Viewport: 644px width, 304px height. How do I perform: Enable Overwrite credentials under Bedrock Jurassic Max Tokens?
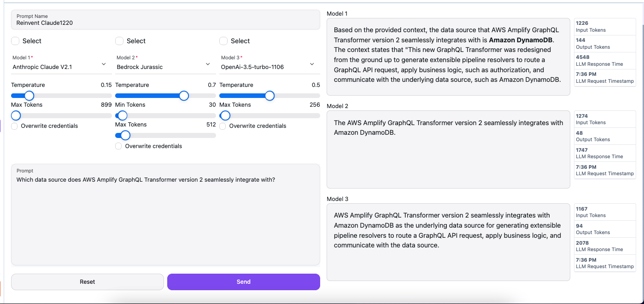point(118,146)
